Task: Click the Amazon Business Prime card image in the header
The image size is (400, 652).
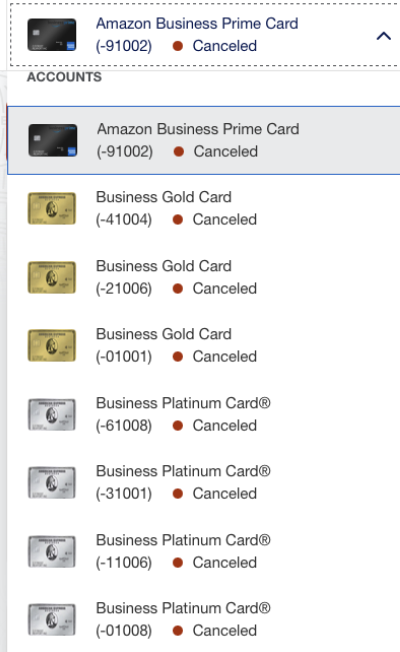Action: (x=52, y=35)
